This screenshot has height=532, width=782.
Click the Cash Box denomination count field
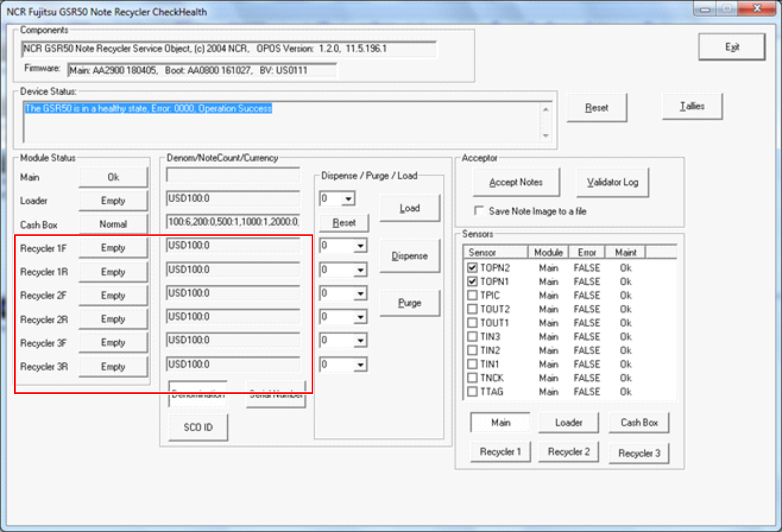233,222
